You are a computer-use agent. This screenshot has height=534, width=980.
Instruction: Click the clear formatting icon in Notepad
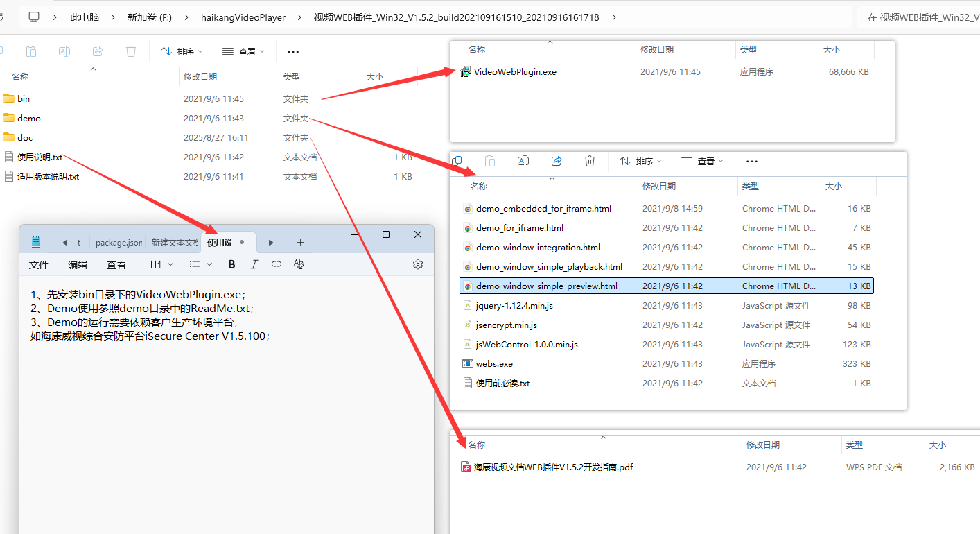[x=299, y=264]
